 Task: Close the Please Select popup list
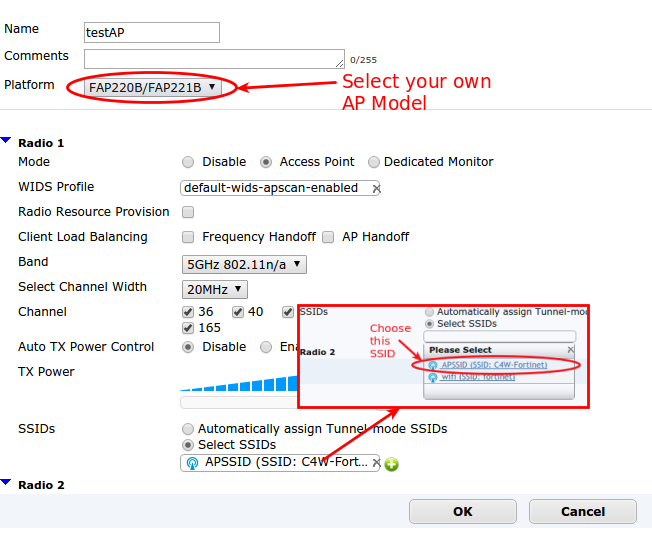[570, 350]
